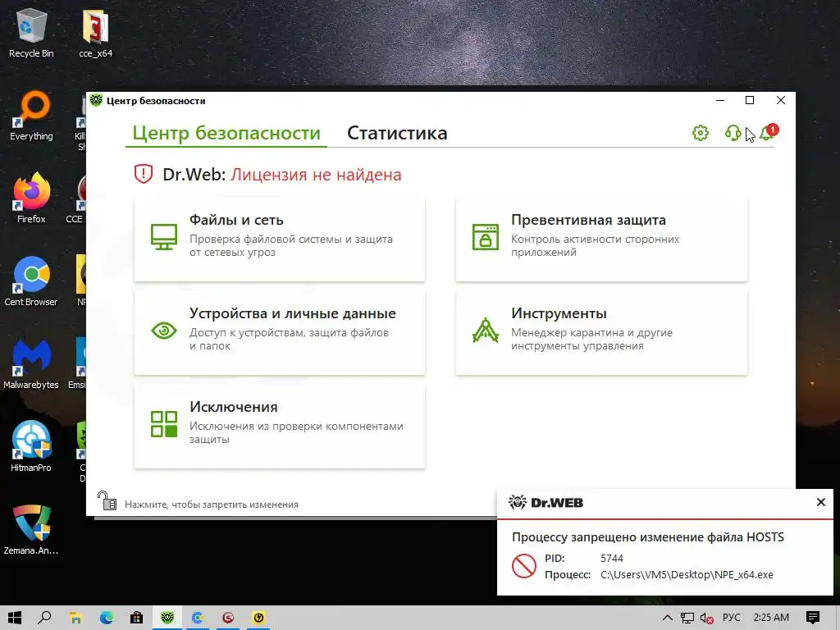Screen dimensions: 840x630
Task: Open the Исключения section
Action: point(280,426)
